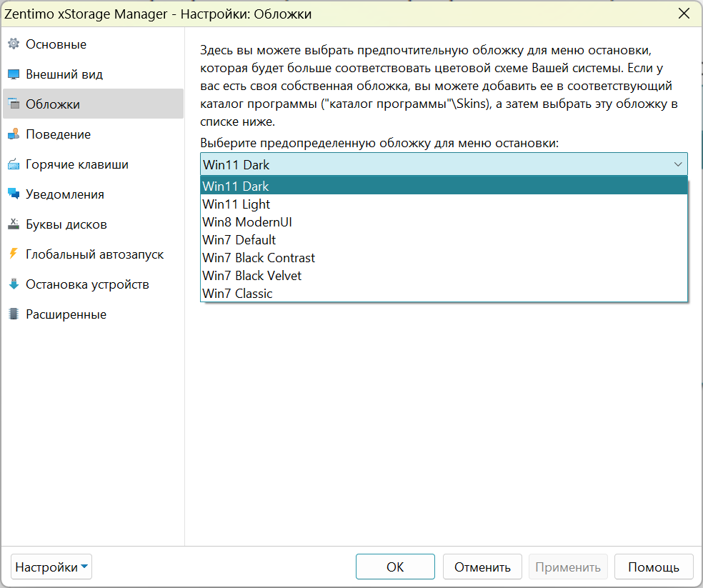Select Win11 Light from the list
Viewport: 703px width, 588px height.
click(444, 204)
